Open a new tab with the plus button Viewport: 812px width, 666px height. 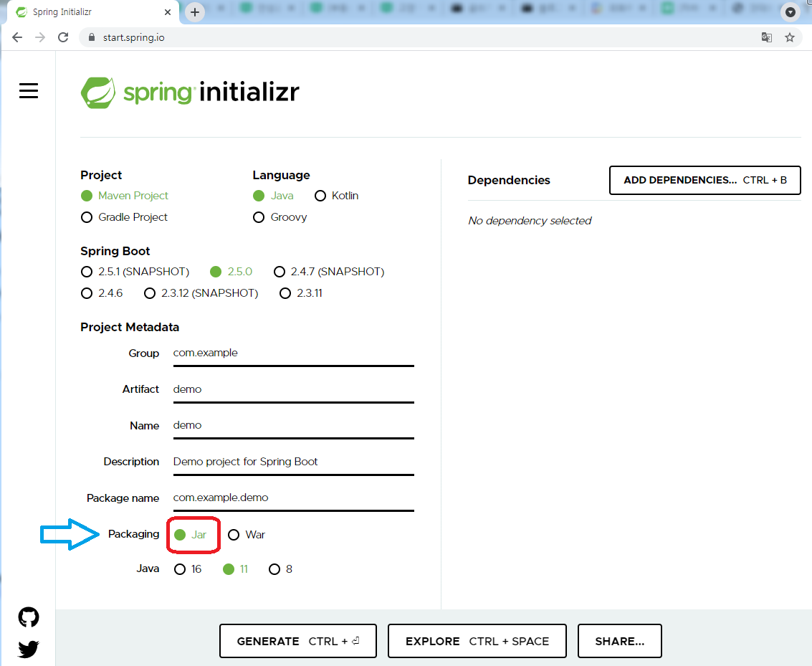pos(195,12)
